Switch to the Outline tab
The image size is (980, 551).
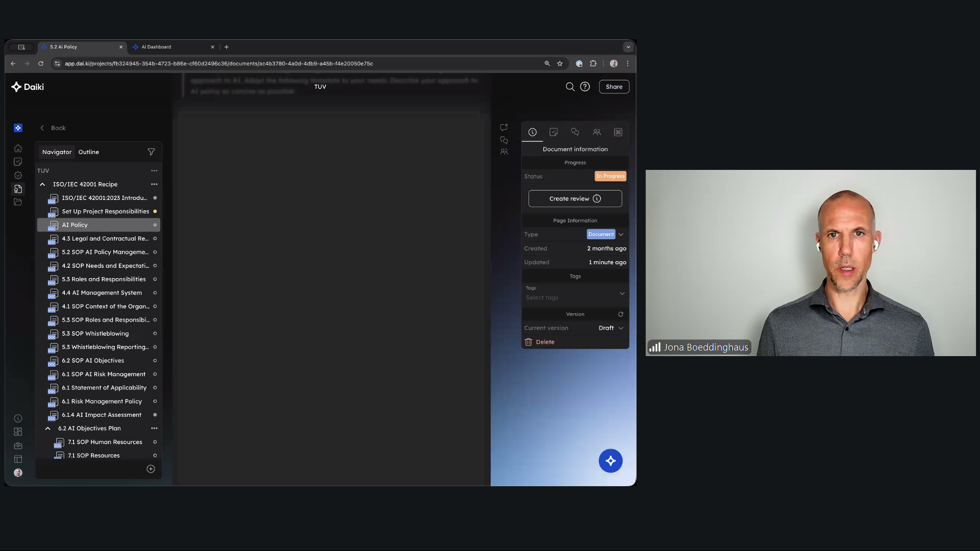88,152
